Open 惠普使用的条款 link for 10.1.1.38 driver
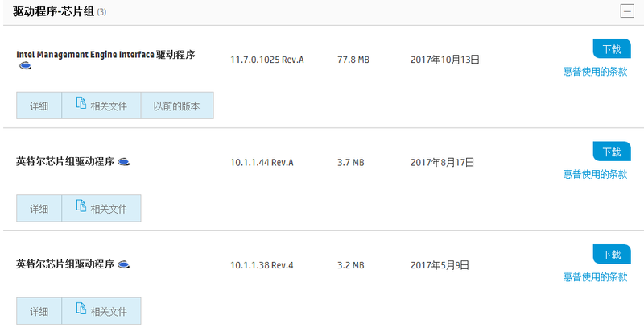 595,277
